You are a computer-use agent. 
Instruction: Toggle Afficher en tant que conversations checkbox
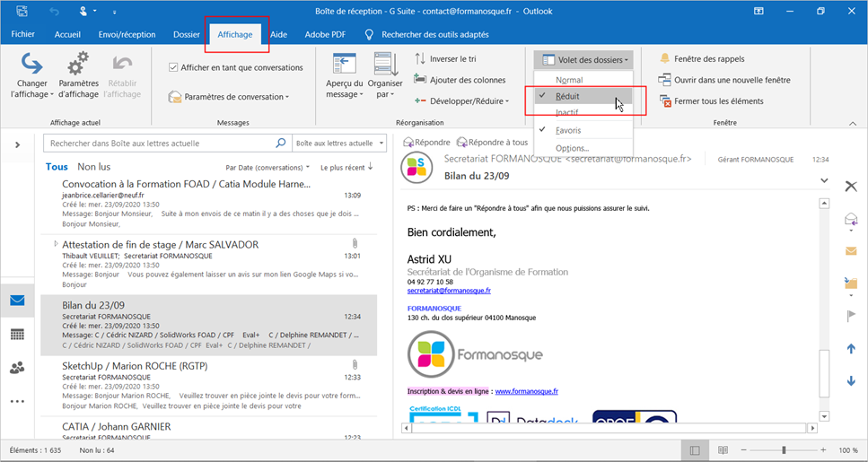point(172,67)
